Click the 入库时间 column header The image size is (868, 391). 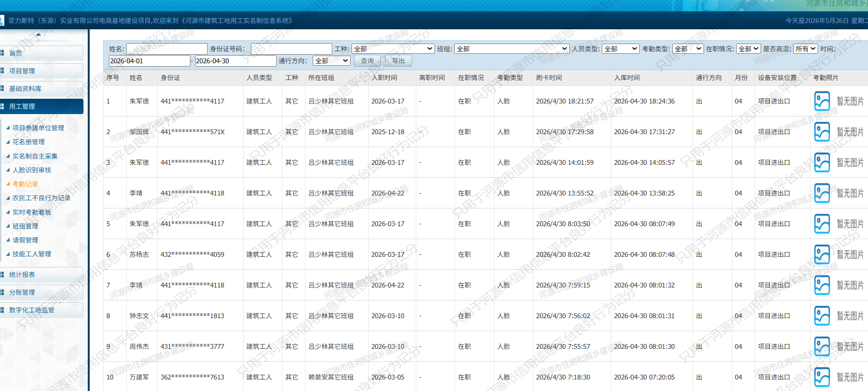pyautogui.click(x=627, y=78)
